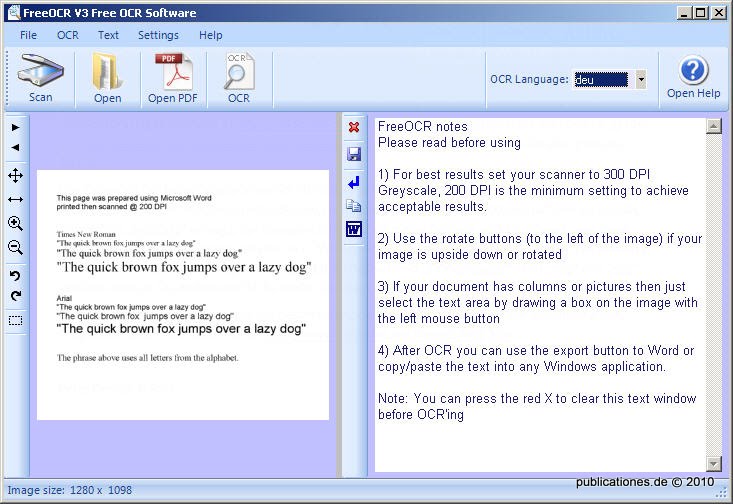Viewport: 733px width, 504px height.
Task: Zoom in on the scanned image
Action: click(x=15, y=223)
